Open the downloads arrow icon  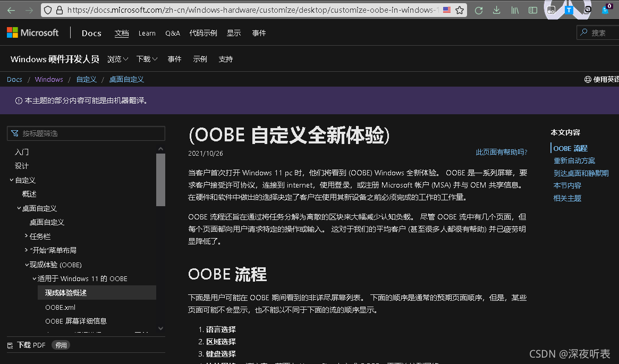point(497,10)
